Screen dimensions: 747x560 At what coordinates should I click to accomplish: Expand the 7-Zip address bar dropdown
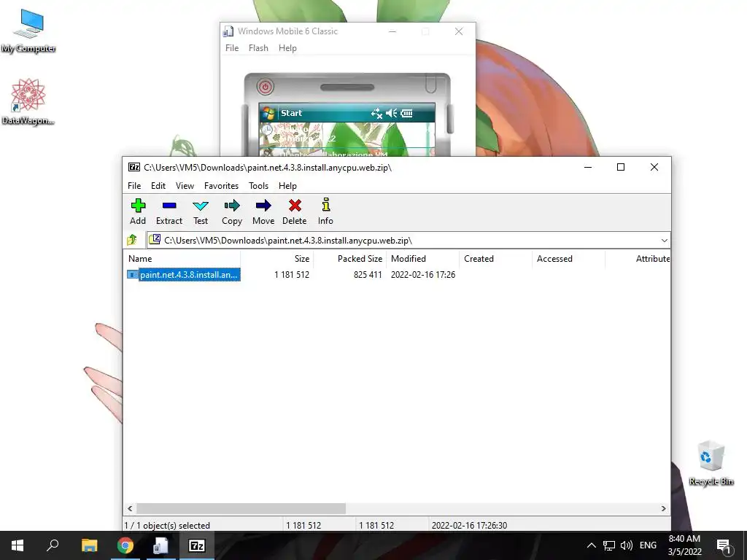click(x=664, y=241)
